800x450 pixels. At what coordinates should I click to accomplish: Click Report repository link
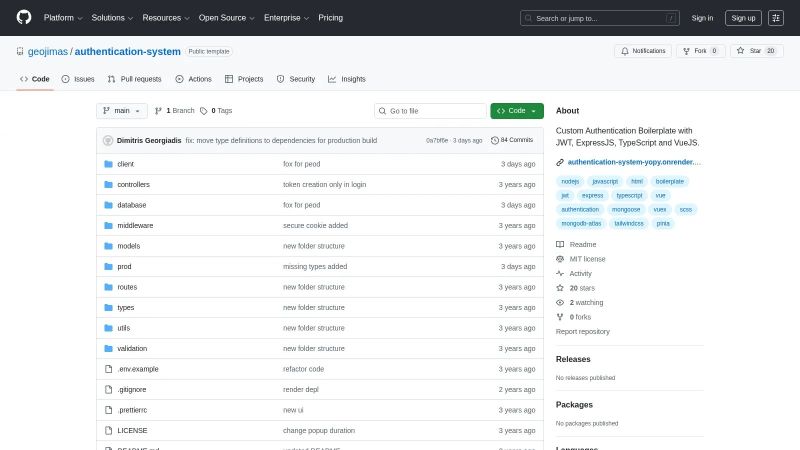[583, 332]
